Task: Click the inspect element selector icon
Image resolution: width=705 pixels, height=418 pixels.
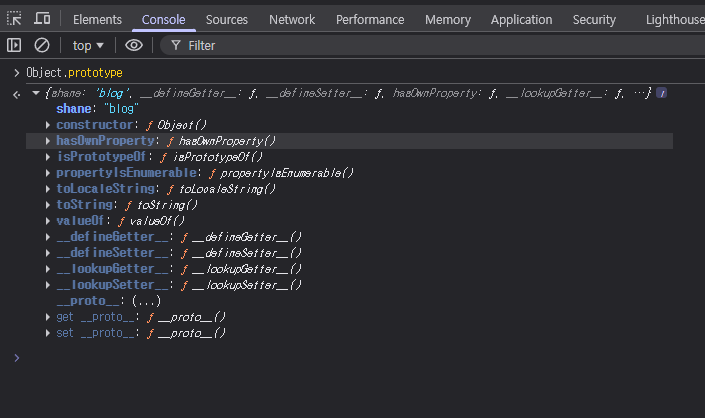Action: pos(15,19)
